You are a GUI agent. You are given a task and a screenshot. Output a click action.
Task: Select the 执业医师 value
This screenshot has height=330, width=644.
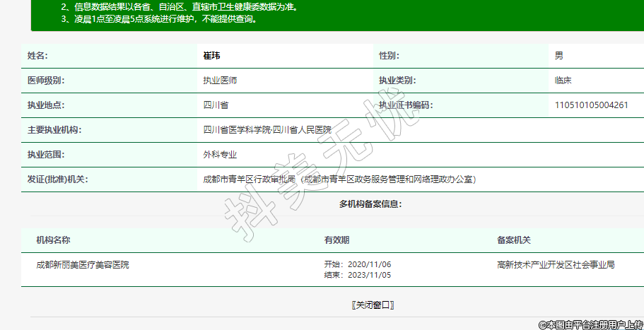pyautogui.click(x=220, y=81)
